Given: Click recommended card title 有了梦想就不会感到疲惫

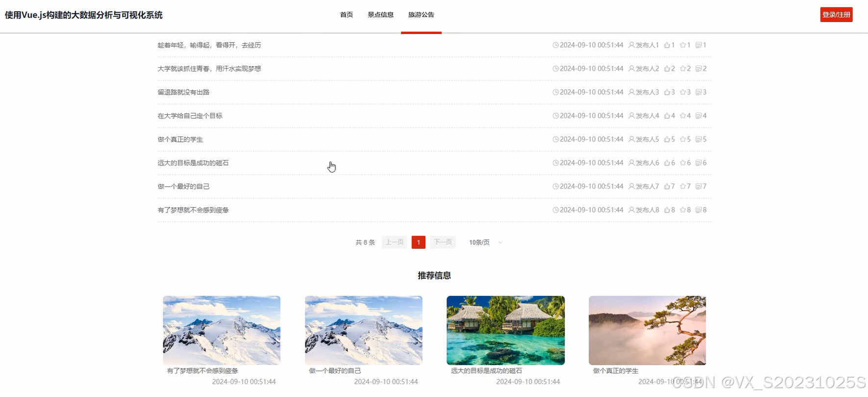Looking at the screenshot, I should pyautogui.click(x=202, y=371).
